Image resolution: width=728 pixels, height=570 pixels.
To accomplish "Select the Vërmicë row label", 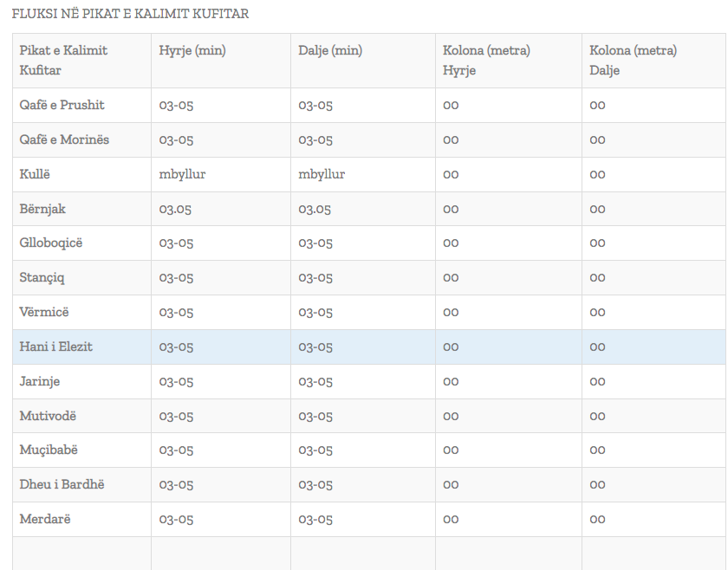I will [x=44, y=312].
